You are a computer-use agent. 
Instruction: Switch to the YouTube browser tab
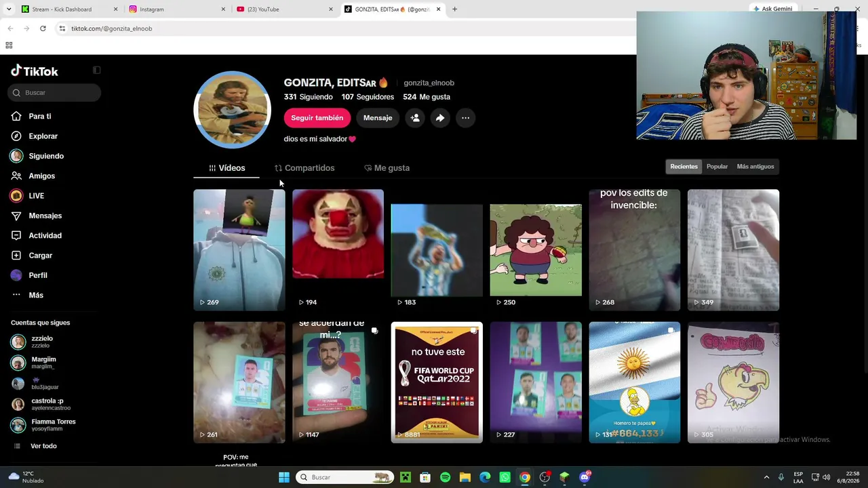point(285,9)
